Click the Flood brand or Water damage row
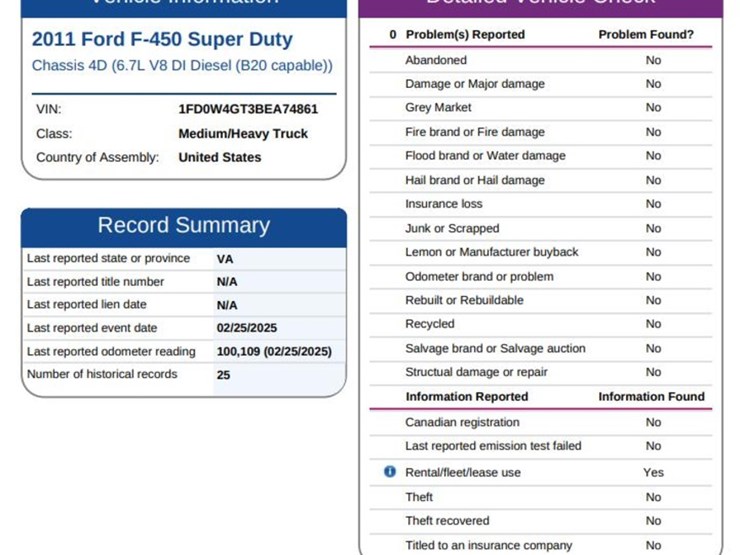 (x=485, y=156)
